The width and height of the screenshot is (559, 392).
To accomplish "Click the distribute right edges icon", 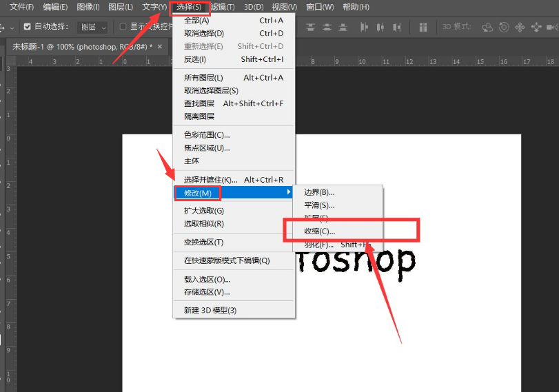I will [x=397, y=27].
